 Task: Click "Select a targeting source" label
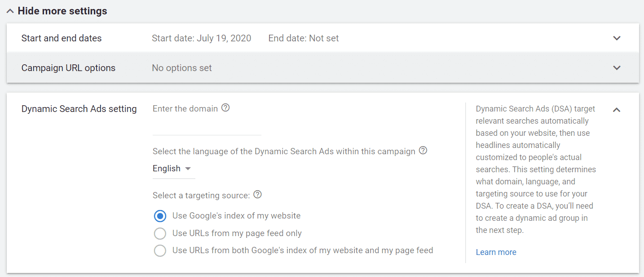coord(201,194)
